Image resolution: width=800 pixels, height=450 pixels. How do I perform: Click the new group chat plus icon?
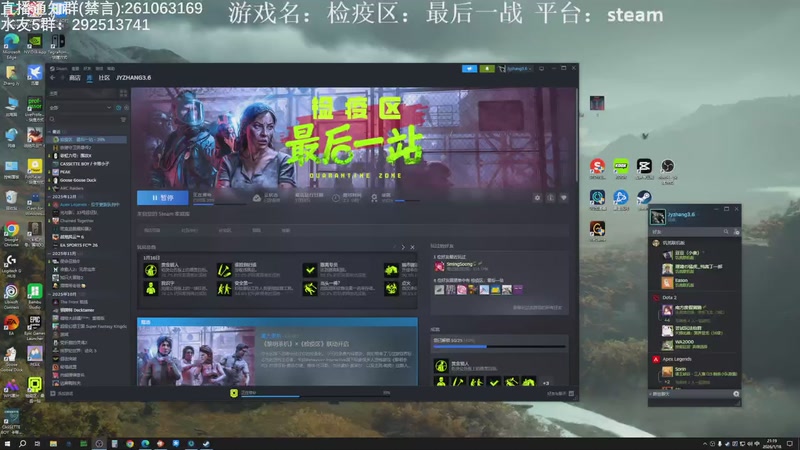click(x=736, y=394)
